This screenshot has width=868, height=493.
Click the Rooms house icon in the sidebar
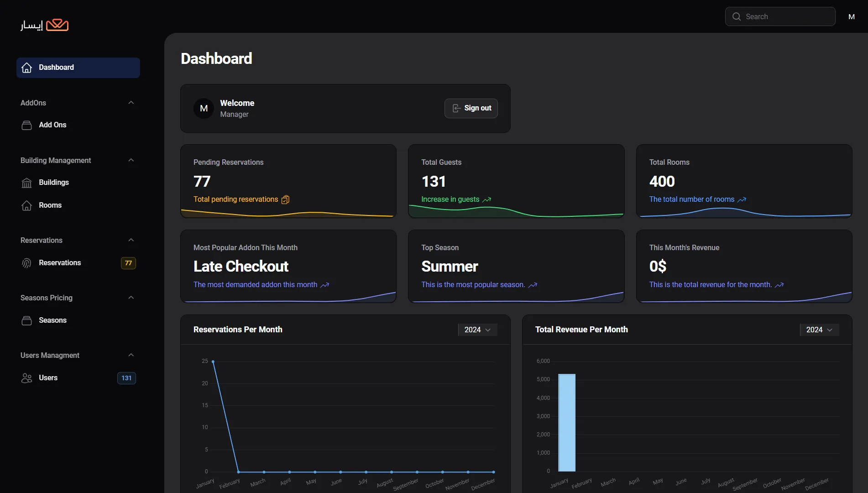27,205
